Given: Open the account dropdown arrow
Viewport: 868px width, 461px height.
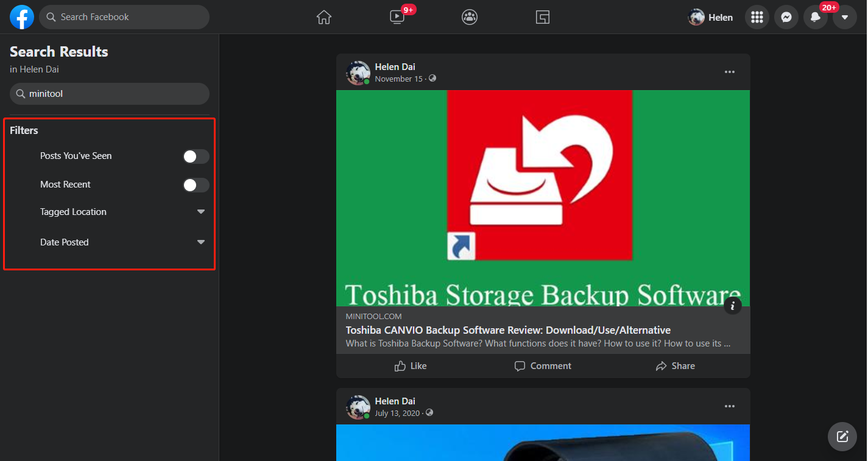Looking at the screenshot, I should (845, 17).
